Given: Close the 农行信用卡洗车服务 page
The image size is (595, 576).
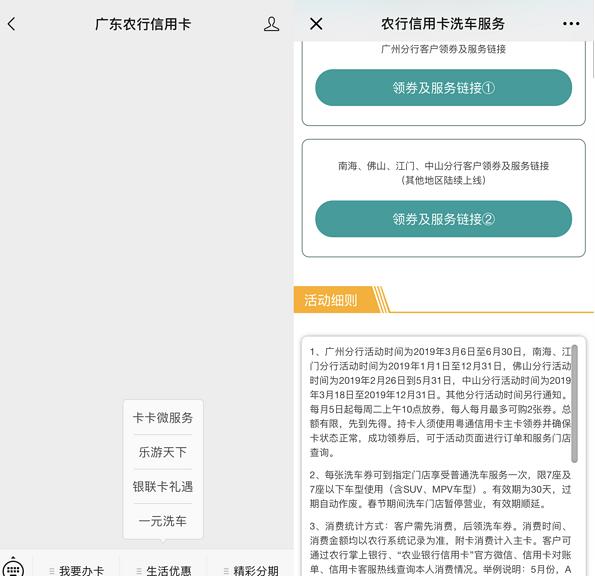Looking at the screenshot, I should [316, 24].
